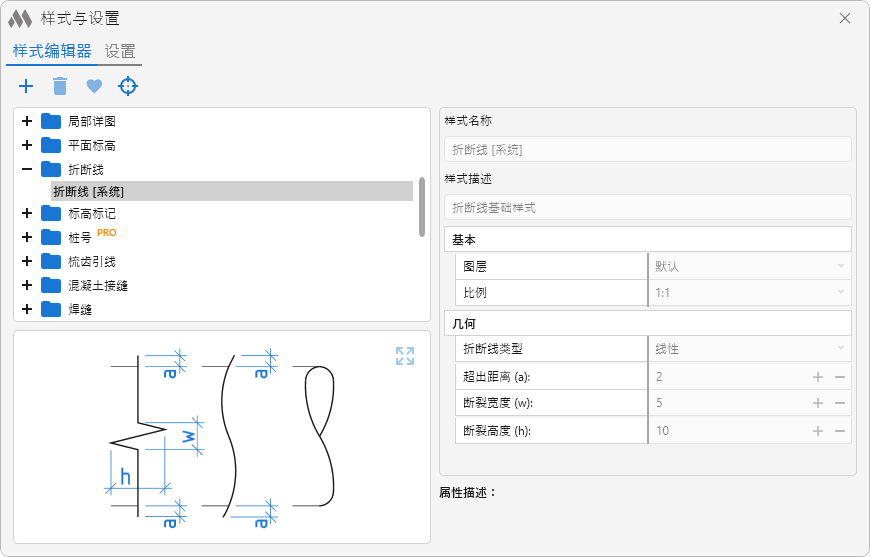Click the delete style trash icon
Viewport: 870px width, 557px height.
click(x=60, y=86)
